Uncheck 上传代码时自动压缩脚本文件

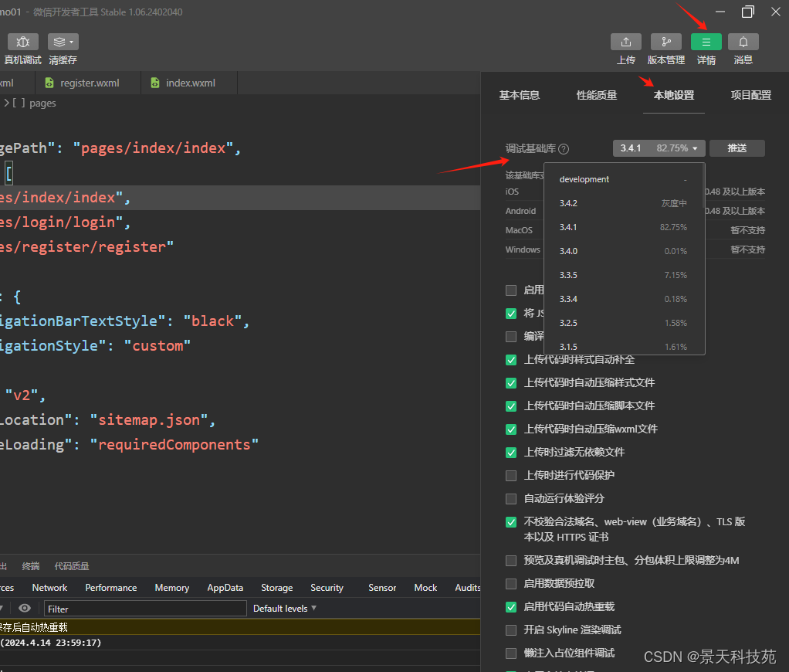(x=511, y=406)
